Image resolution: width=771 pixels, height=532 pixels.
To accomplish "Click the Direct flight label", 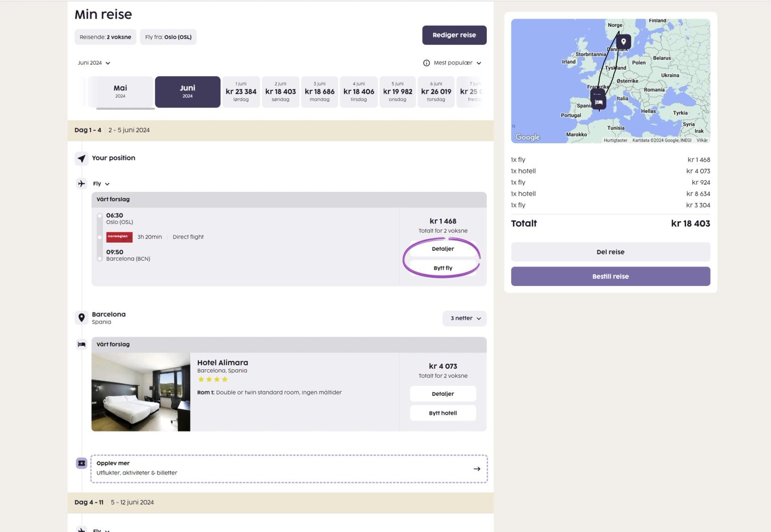I will 188,237.
